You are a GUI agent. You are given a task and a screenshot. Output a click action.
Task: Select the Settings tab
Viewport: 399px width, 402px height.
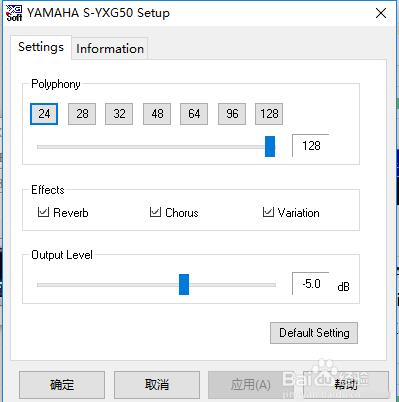coord(41,47)
